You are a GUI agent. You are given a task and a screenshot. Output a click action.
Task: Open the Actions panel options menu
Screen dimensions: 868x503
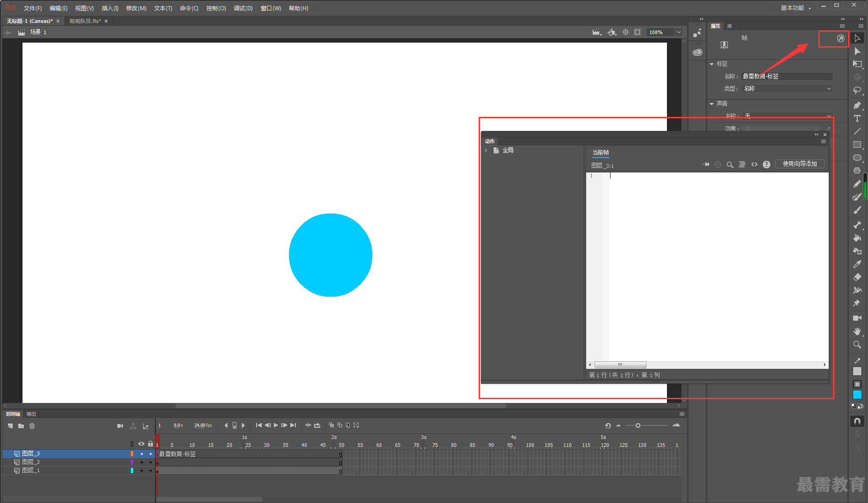(x=824, y=142)
